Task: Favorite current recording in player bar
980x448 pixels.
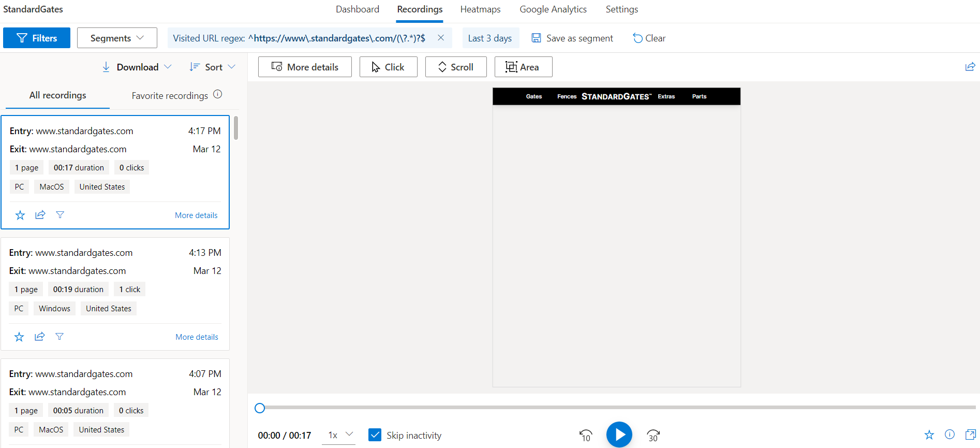Action: tap(929, 435)
